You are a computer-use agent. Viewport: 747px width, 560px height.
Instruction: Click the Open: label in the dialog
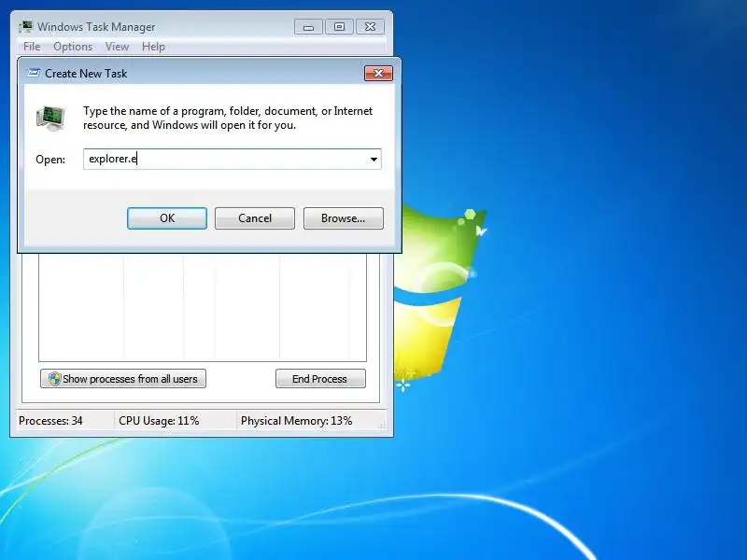pyautogui.click(x=50, y=160)
